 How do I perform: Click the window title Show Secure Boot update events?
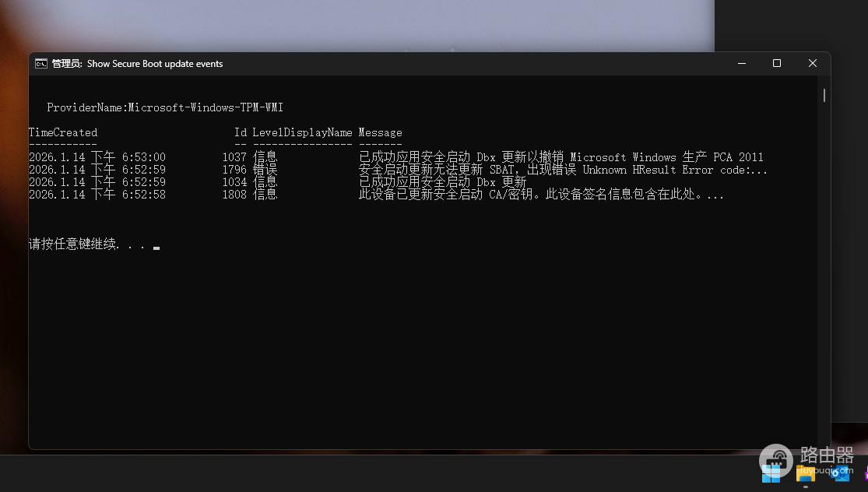click(x=155, y=64)
